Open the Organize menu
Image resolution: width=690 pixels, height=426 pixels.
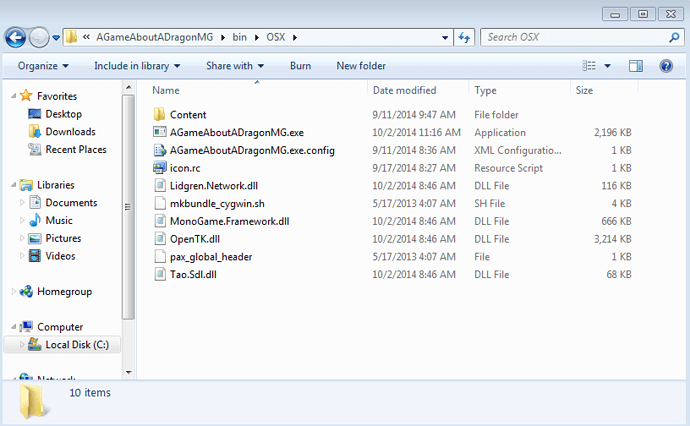43,66
